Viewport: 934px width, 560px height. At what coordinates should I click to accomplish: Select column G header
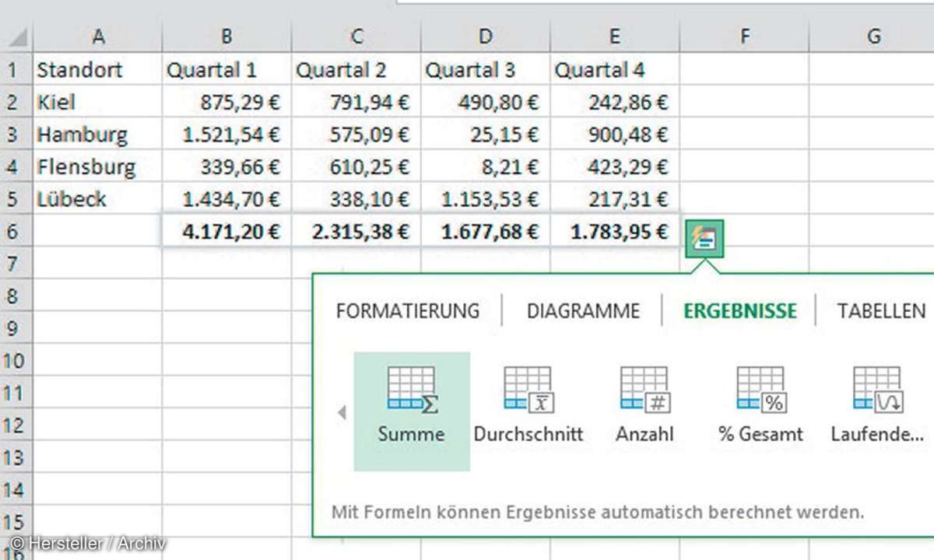pos(872,36)
